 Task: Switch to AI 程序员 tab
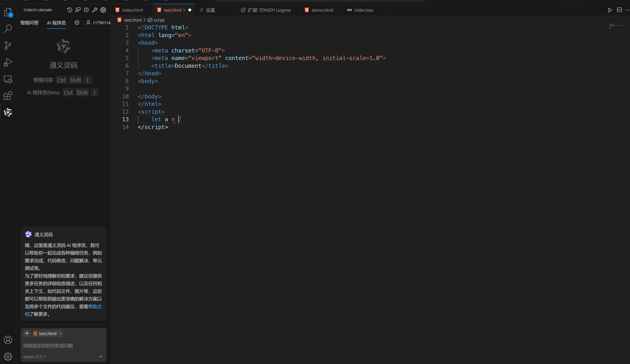click(x=56, y=23)
